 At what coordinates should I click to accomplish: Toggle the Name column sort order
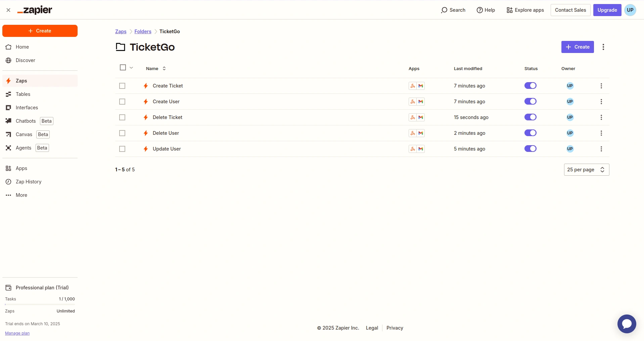pos(164,68)
